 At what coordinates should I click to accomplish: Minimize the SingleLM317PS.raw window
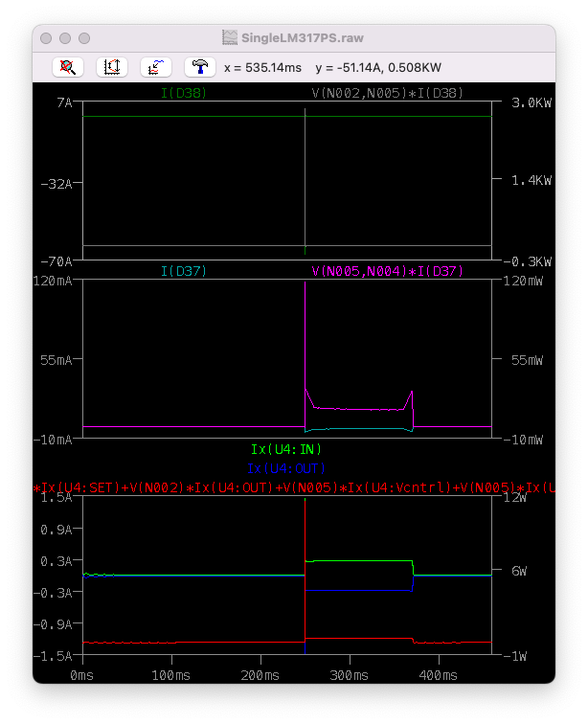[65, 38]
